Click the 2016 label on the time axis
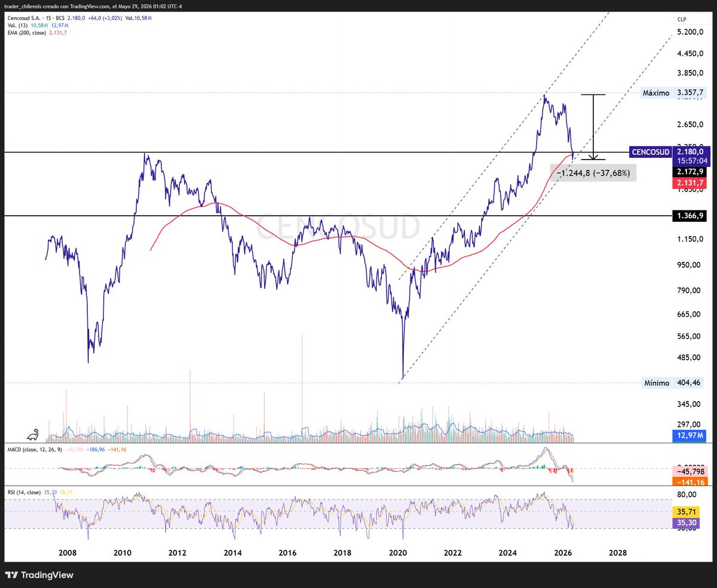This screenshot has height=588, width=717. click(288, 553)
